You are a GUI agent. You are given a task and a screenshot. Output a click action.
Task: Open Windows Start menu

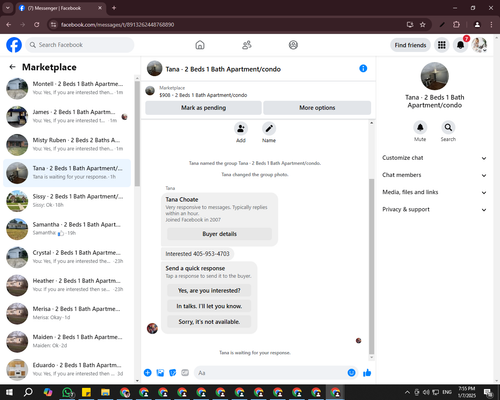pyautogui.click(x=9, y=392)
